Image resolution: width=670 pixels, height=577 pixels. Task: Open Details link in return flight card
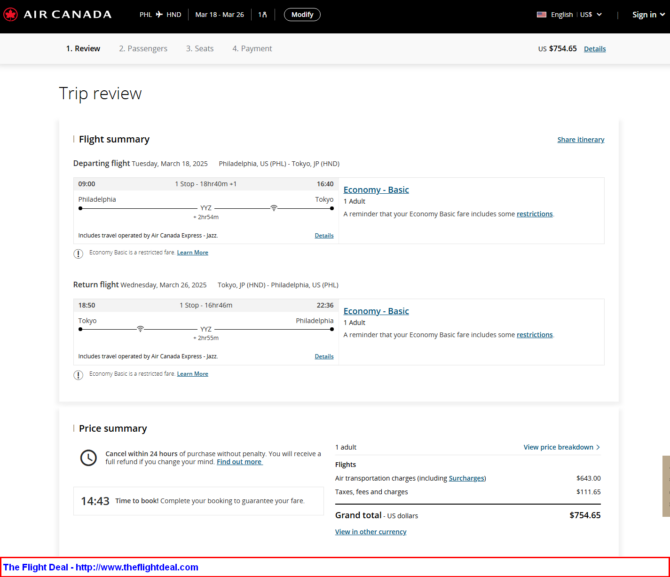coord(324,356)
